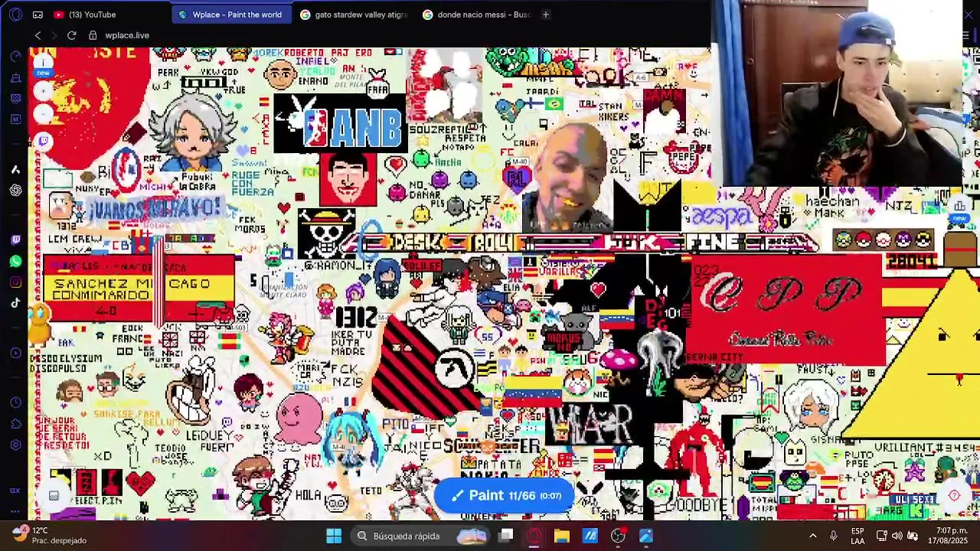
Task: Click the padlock site info icon
Action: [93, 35]
